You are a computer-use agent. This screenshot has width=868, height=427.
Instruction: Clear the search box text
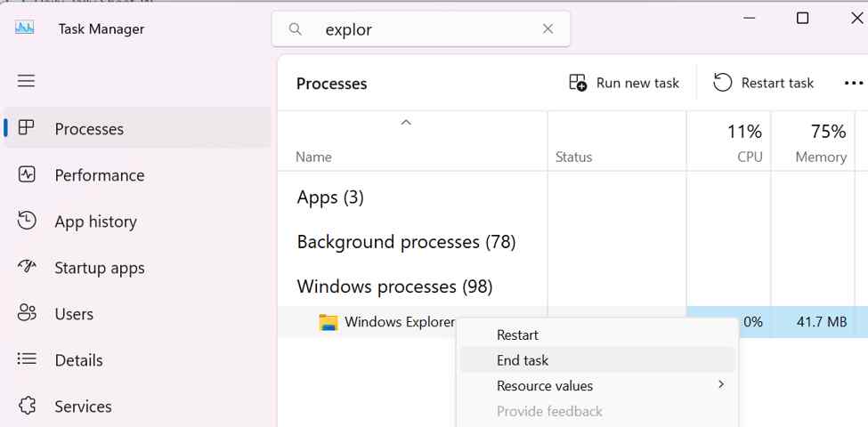pos(548,29)
